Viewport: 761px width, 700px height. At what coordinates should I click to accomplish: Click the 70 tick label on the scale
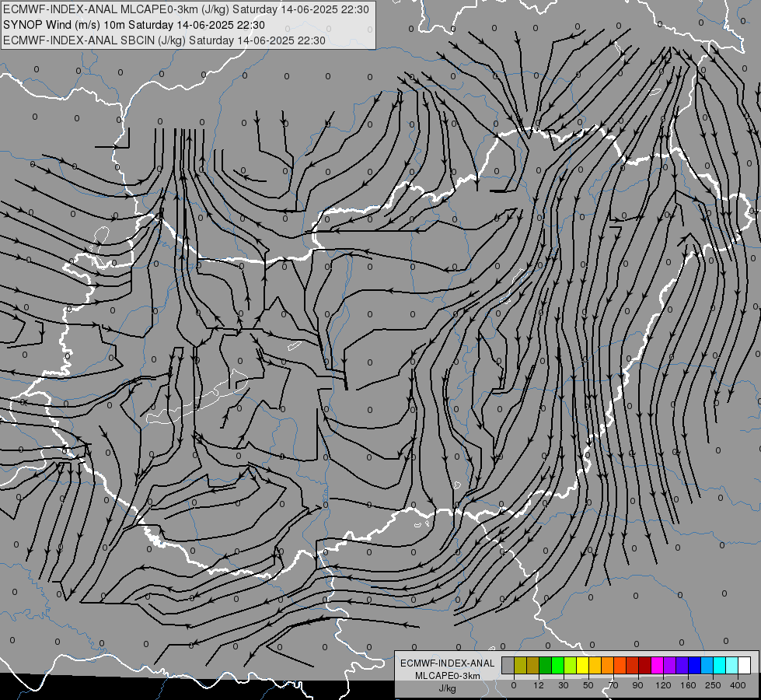pyautogui.click(x=613, y=685)
